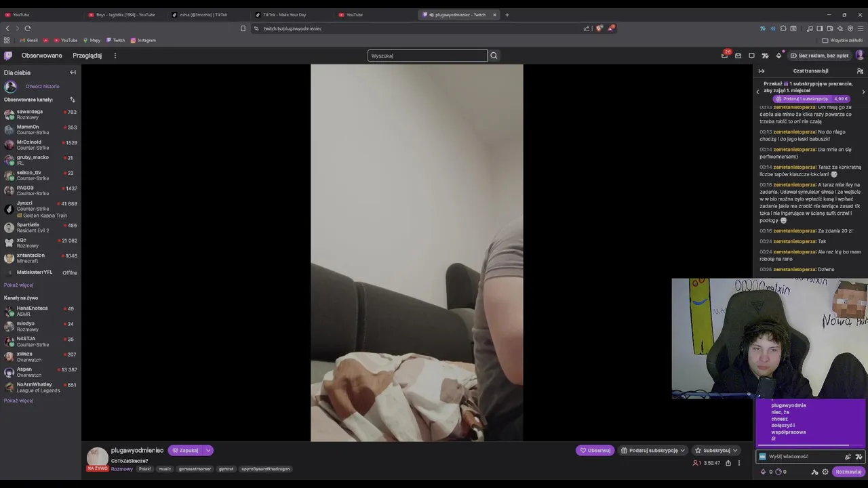
Task: Go back with the browser back arrow
Action: tap(7, 28)
